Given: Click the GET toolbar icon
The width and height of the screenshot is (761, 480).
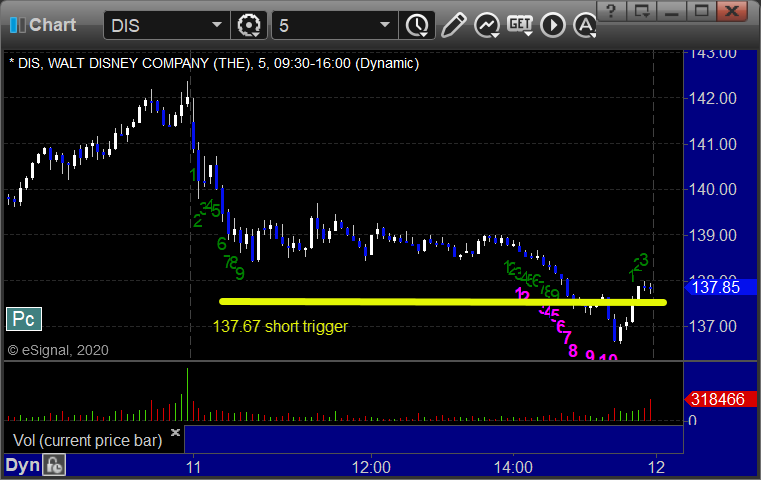Looking at the screenshot, I should click(520, 25).
